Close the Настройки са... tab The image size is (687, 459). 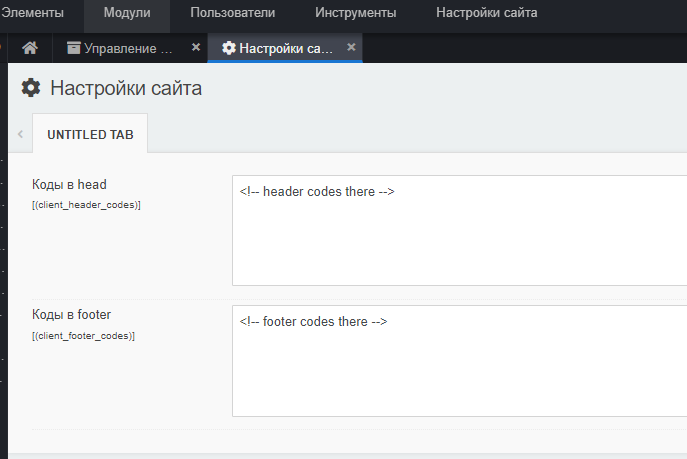pos(351,47)
